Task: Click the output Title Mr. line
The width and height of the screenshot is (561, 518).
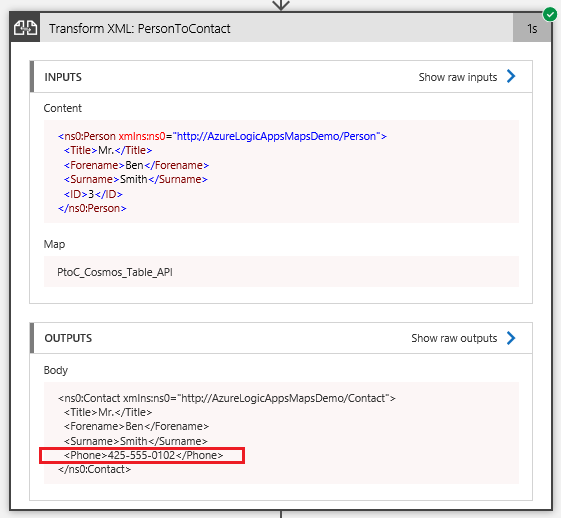Action: [108, 412]
